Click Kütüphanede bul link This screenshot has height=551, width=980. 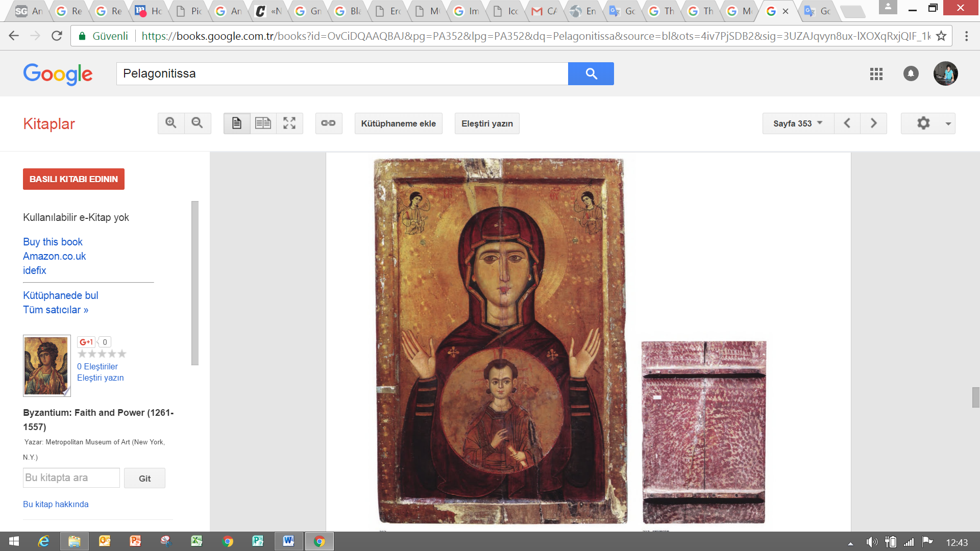tap(60, 295)
